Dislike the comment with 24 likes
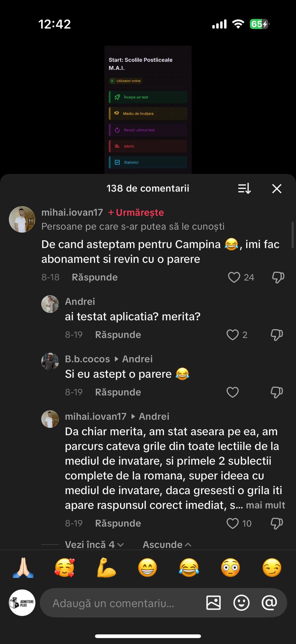Viewport: 296px width, 644px height. [278, 277]
